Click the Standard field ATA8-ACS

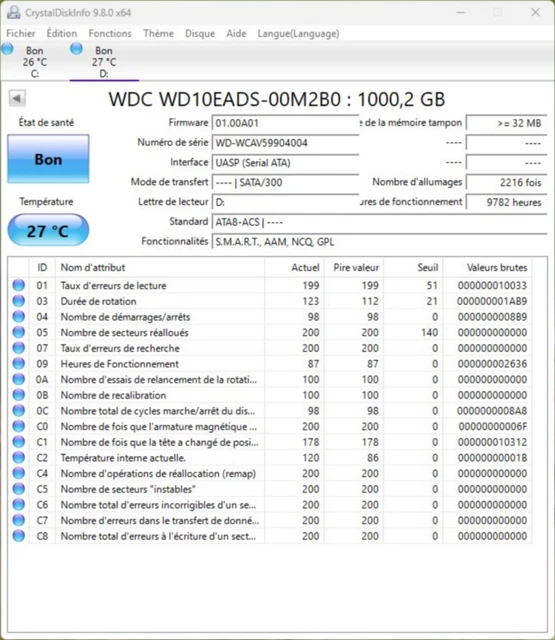click(x=379, y=222)
